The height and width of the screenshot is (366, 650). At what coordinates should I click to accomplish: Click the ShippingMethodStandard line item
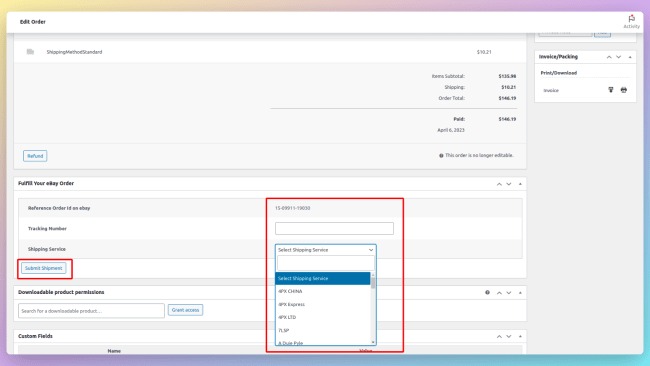click(x=74, y=52)
